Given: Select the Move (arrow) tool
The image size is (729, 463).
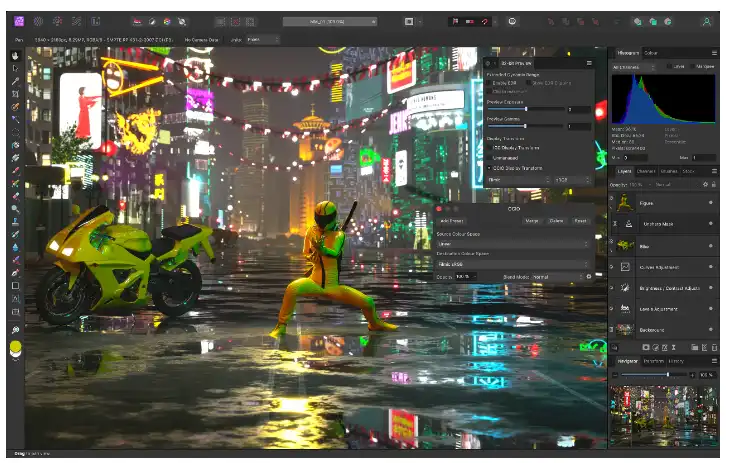Looking at the screenshot, I should tap(15, 68).
